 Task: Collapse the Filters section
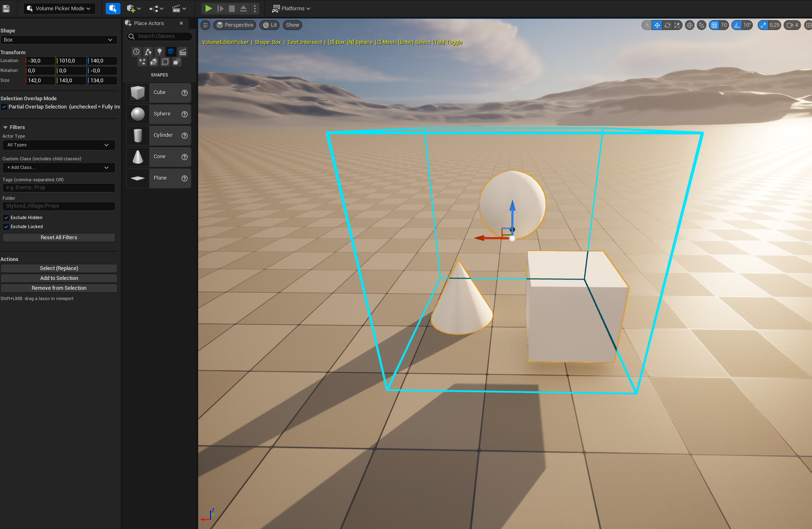(x=5, y=127)
